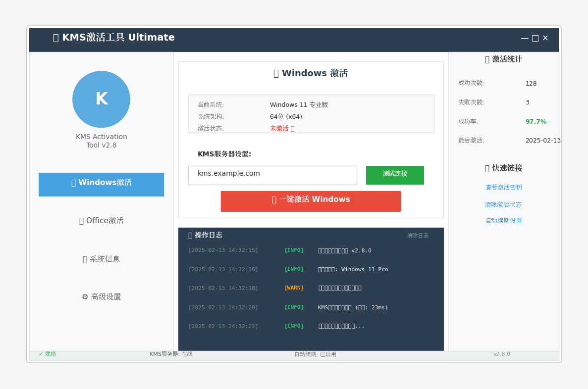This screenshot has width=588, height=389.
Task: Open the 高级设置 panel
Action: pyautogui.click(x=101, y=296)
